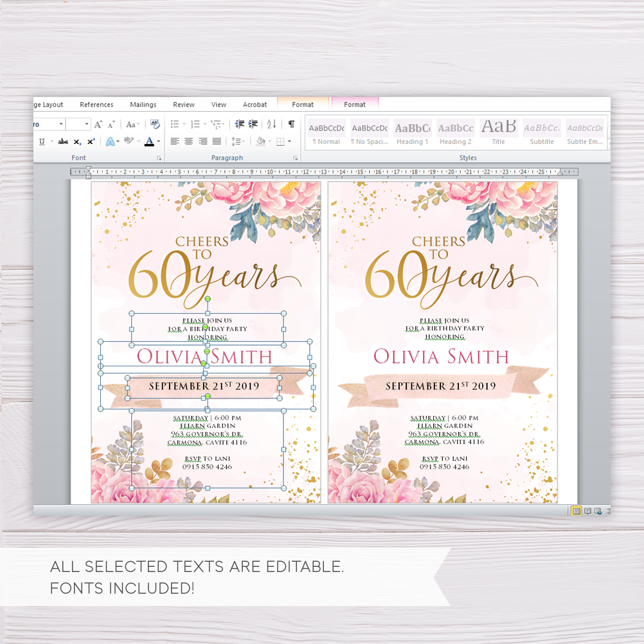644x644 pixels.
Task: Click the Sort icon in Paragraph group
Action: tap(271, 124)
